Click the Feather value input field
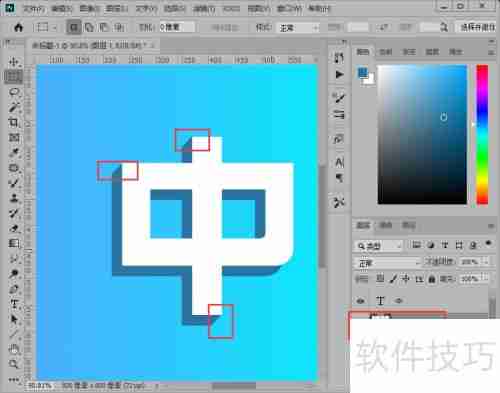 click(x=177, y=27)
